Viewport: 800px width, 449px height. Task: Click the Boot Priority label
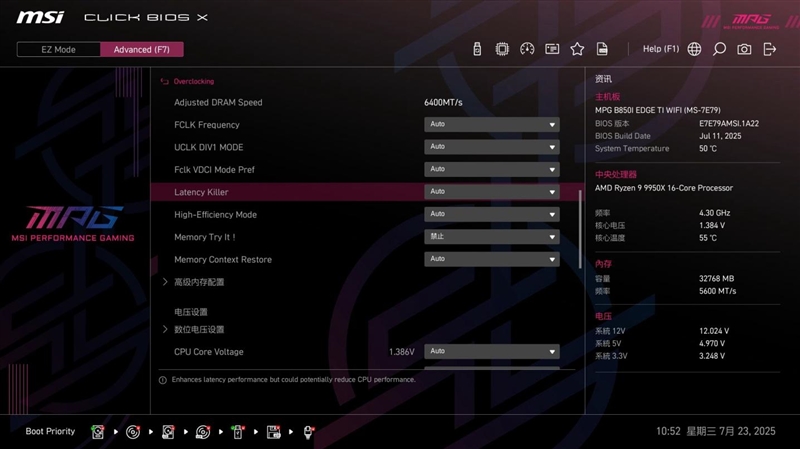pyautogui.click(x=50, y=432)
